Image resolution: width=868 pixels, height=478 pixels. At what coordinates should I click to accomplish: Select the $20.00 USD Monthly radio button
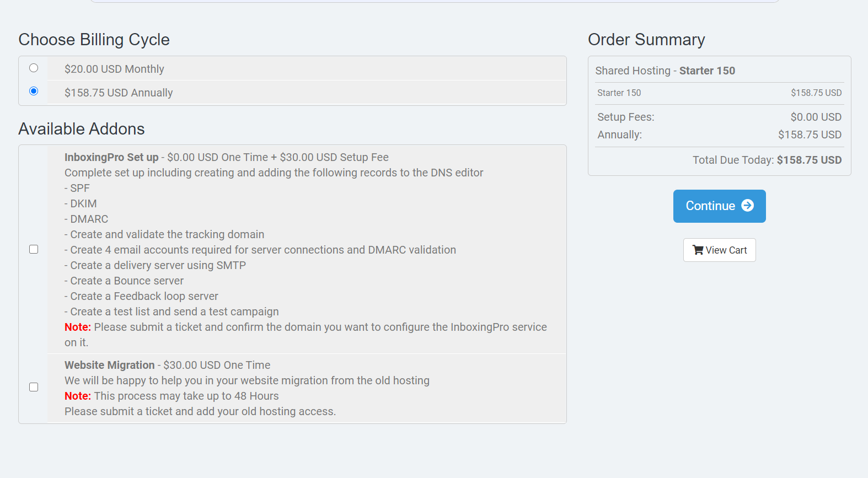click(x=34, y=68)
